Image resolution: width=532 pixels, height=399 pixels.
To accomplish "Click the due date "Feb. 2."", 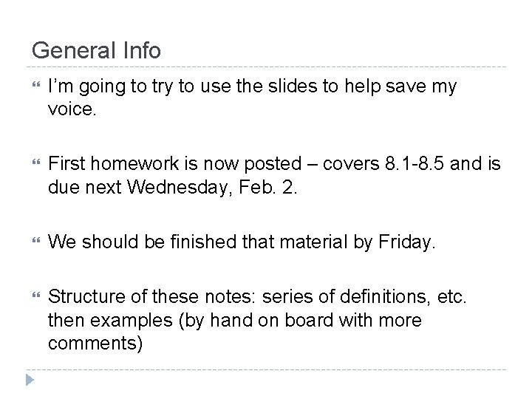I will (267, 187).
